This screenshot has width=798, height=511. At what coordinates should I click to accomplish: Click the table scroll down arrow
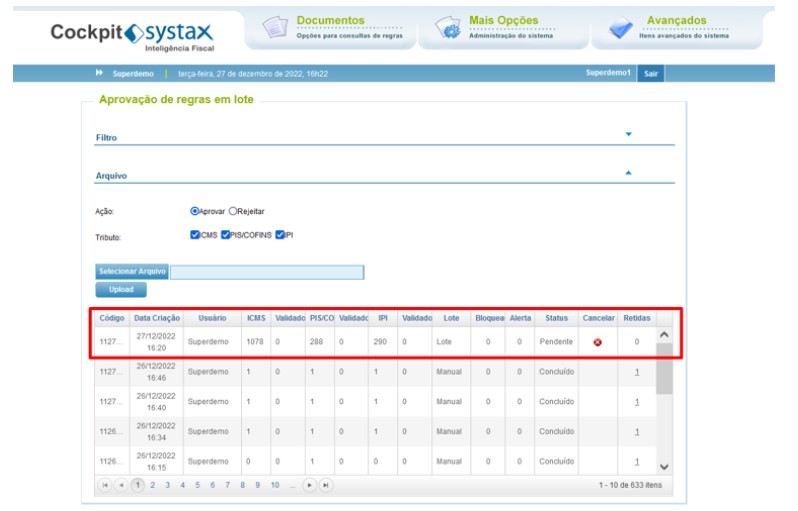click(x=664, y=467)
